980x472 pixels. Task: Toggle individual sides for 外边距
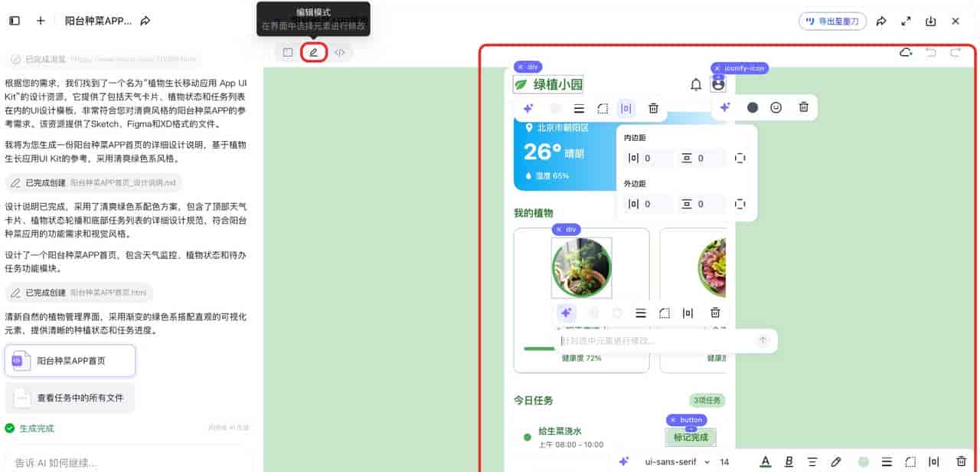coord(740,204)
